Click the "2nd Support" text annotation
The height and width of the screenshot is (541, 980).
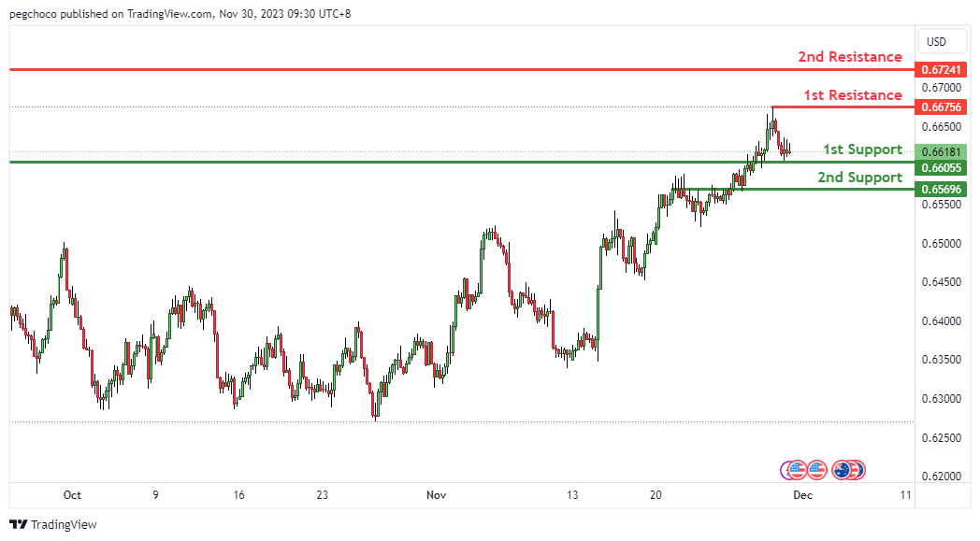pos(859,178)
